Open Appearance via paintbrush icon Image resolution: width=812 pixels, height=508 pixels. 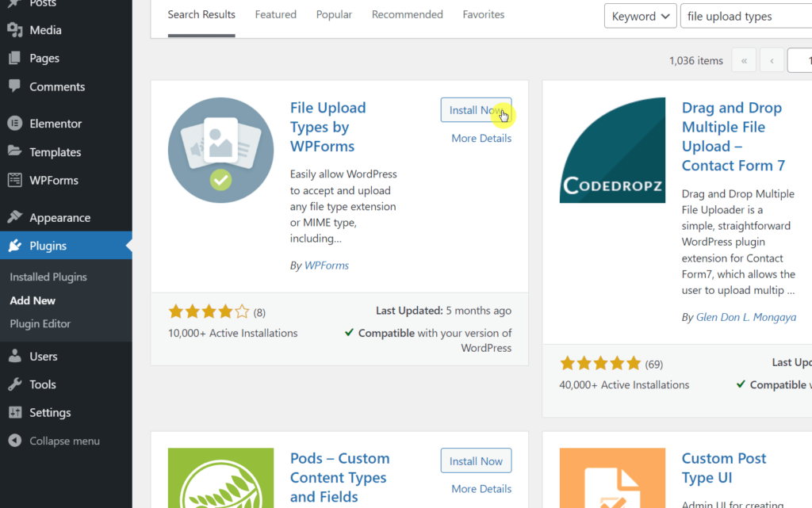tap(15, 217)
